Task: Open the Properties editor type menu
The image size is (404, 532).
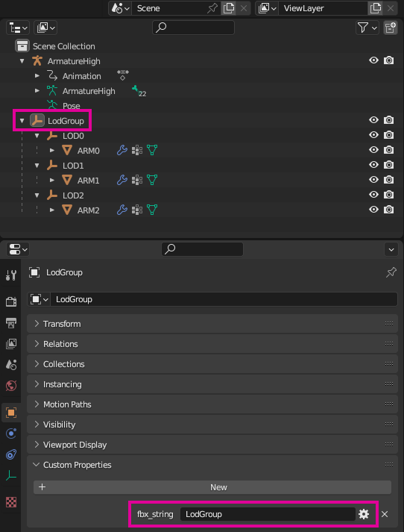Action: [x=18, y=250]
